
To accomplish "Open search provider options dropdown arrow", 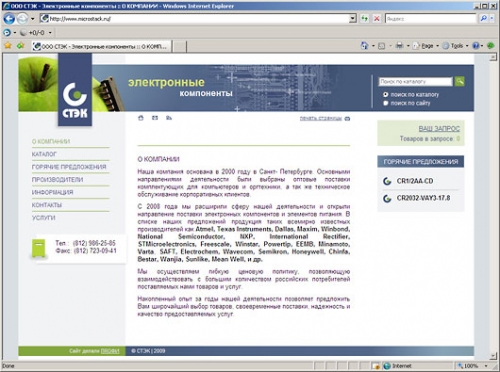I will 492,19.
